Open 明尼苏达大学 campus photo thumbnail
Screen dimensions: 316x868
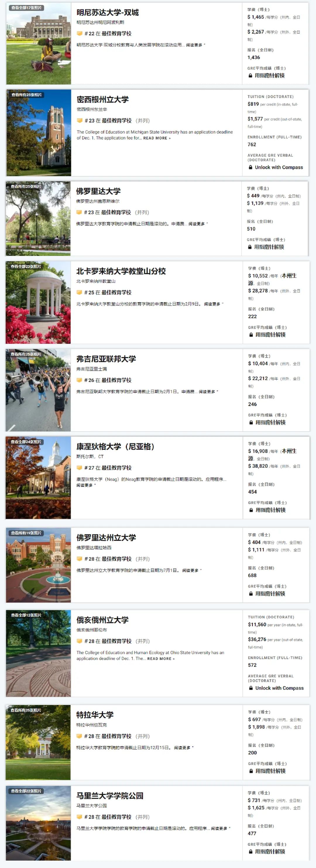click(38, 44)
